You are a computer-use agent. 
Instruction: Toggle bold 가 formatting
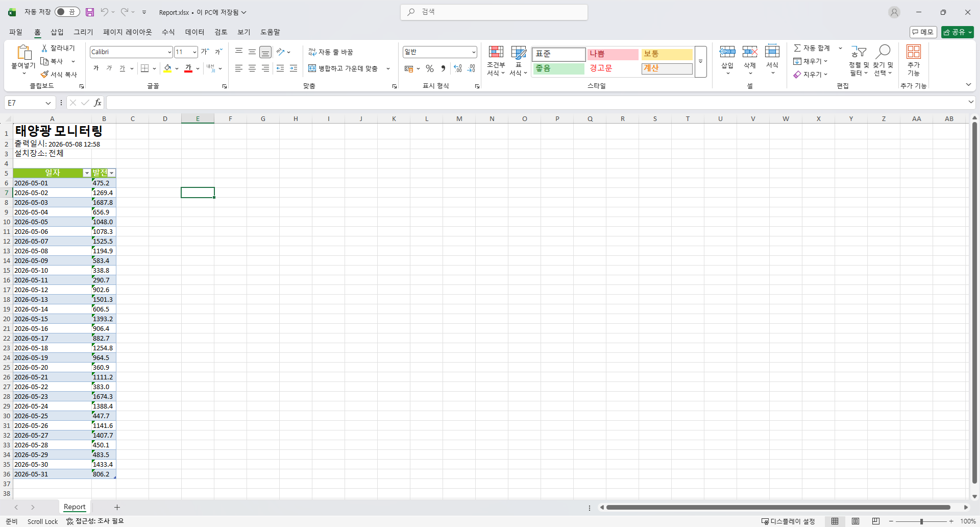[x=96, y=68]
